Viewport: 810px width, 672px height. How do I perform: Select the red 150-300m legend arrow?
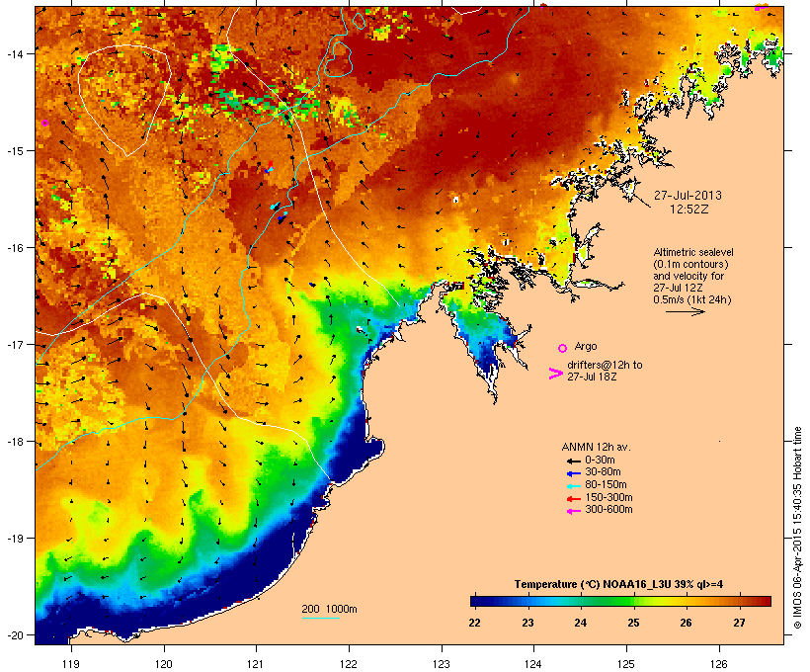click(573, 498)
